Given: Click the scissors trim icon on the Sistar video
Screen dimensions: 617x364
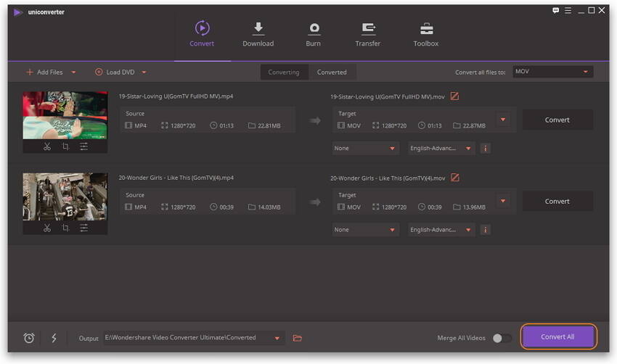Looking at the screenshot, I should point(47,146).
